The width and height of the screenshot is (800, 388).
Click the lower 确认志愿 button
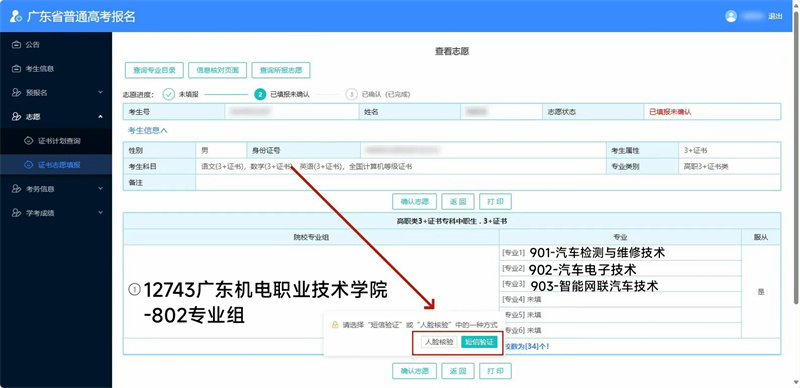click(x=414, y=371)
